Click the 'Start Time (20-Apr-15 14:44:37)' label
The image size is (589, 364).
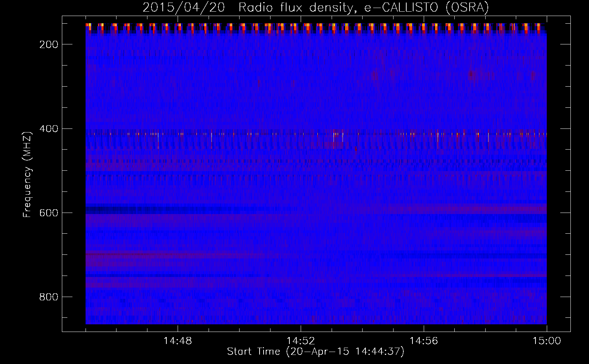316,352
